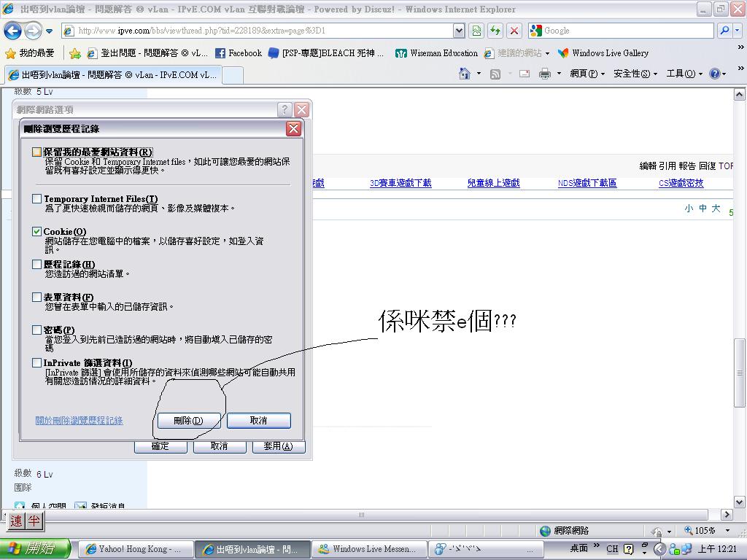747x560 pixels.
Task: Open the 登出問題 favorites bar link
Action: click(147, 53)
